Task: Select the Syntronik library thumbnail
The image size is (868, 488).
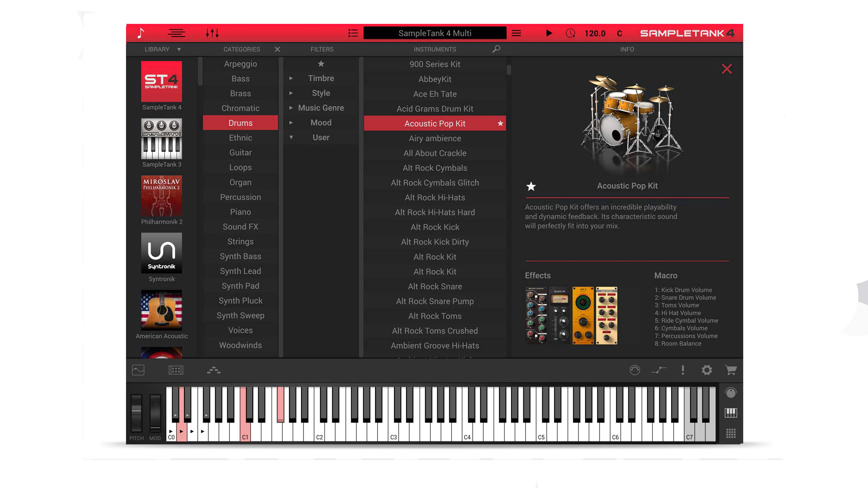Action: 161,253
